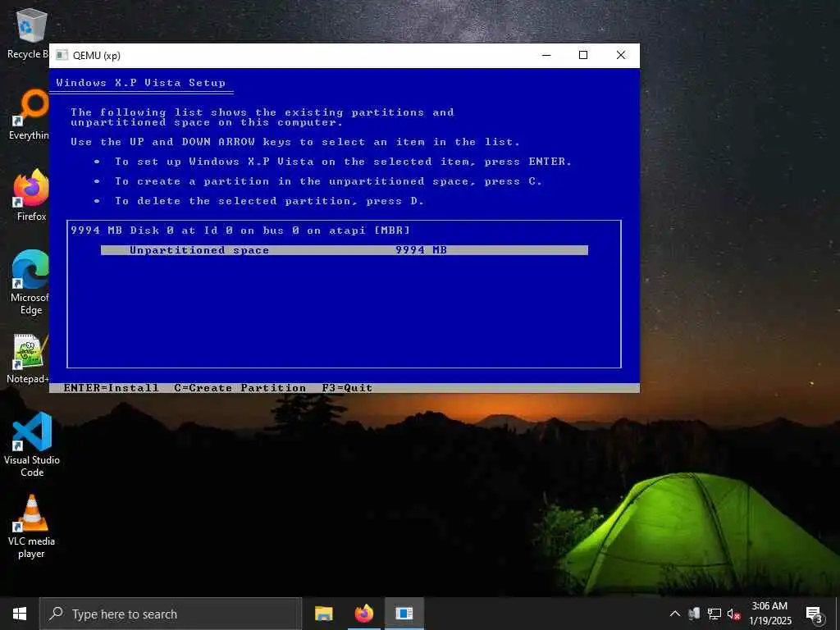Open the network tray icon
This screenshot has width=840, height=630.
[714, 614]
